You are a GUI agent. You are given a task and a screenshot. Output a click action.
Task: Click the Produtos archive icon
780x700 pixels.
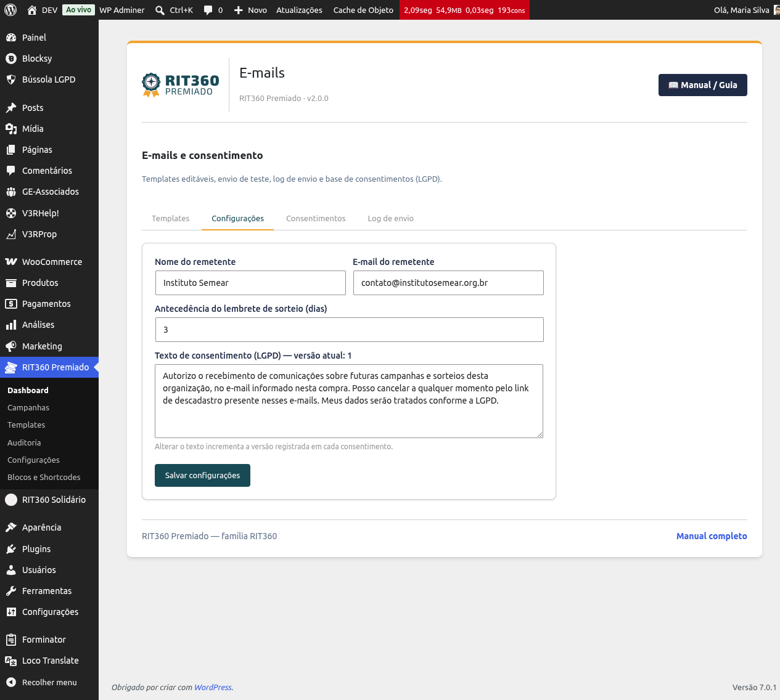pos(11,283)
